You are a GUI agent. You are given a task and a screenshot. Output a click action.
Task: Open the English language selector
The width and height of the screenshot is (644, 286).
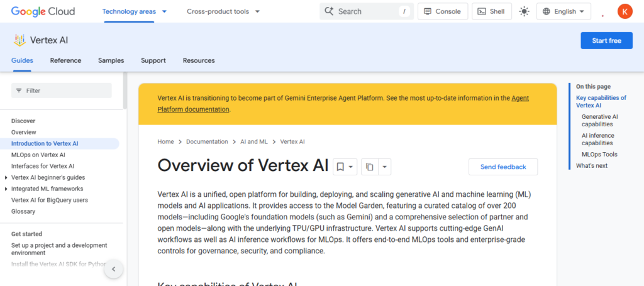(563, 11)
